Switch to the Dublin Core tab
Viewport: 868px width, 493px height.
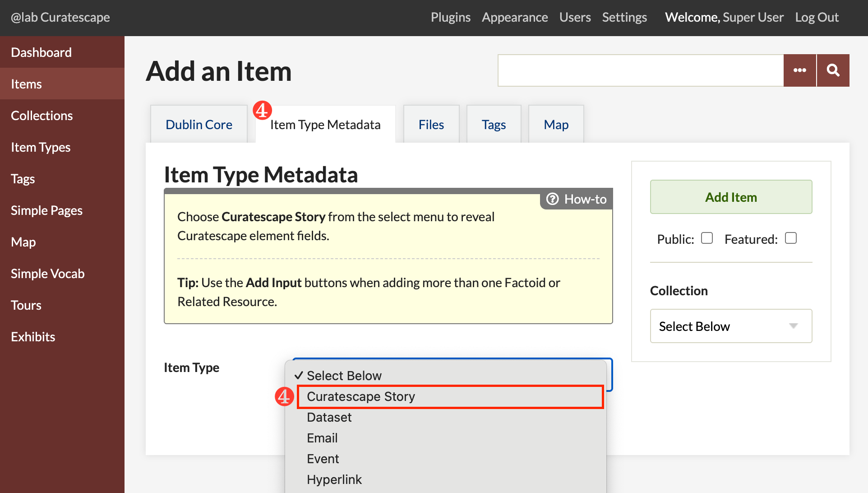click(199, 125)
